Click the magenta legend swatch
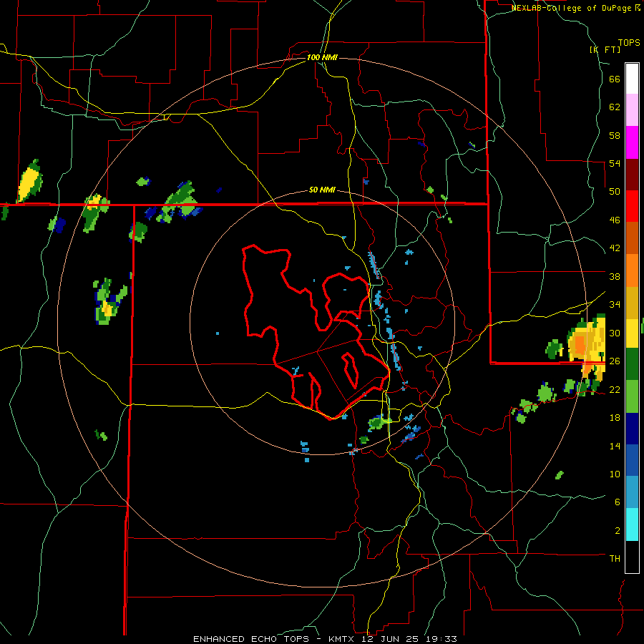Screen dimensions: 644x644 coord(632,142)
